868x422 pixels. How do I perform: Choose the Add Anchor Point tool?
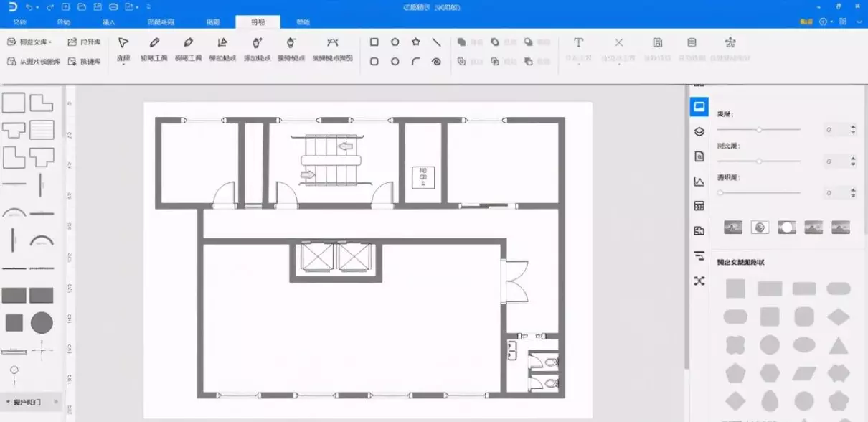(x=257, y=48)
